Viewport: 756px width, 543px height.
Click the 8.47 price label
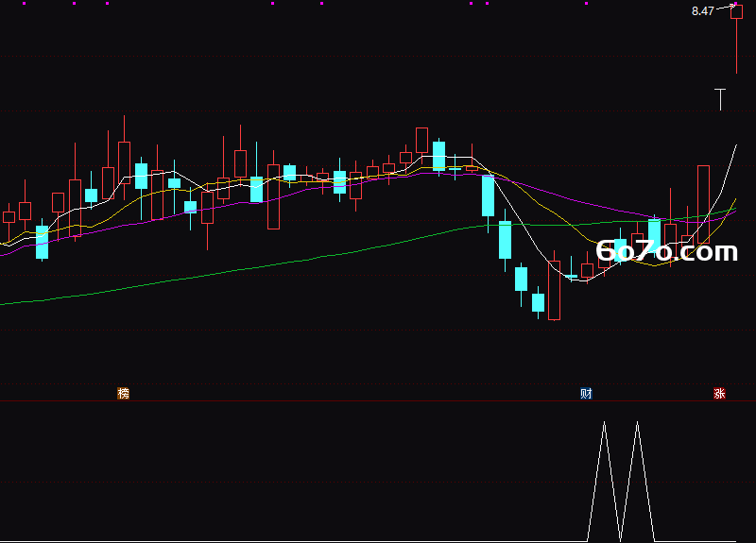pyautogui.click(x=702, y=11)
